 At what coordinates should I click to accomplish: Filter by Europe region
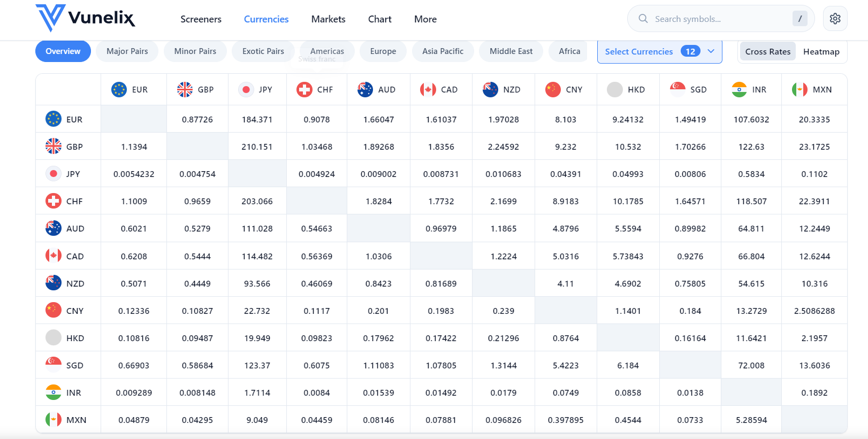383,51
